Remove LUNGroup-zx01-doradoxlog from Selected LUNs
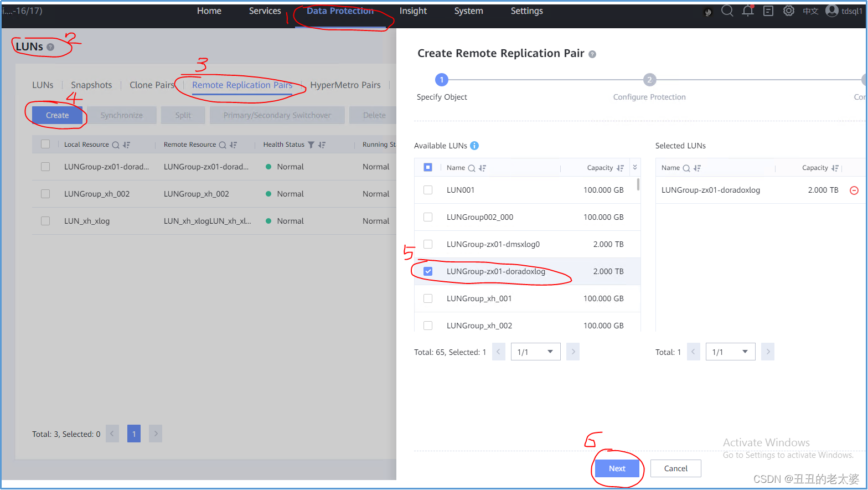 854,190
